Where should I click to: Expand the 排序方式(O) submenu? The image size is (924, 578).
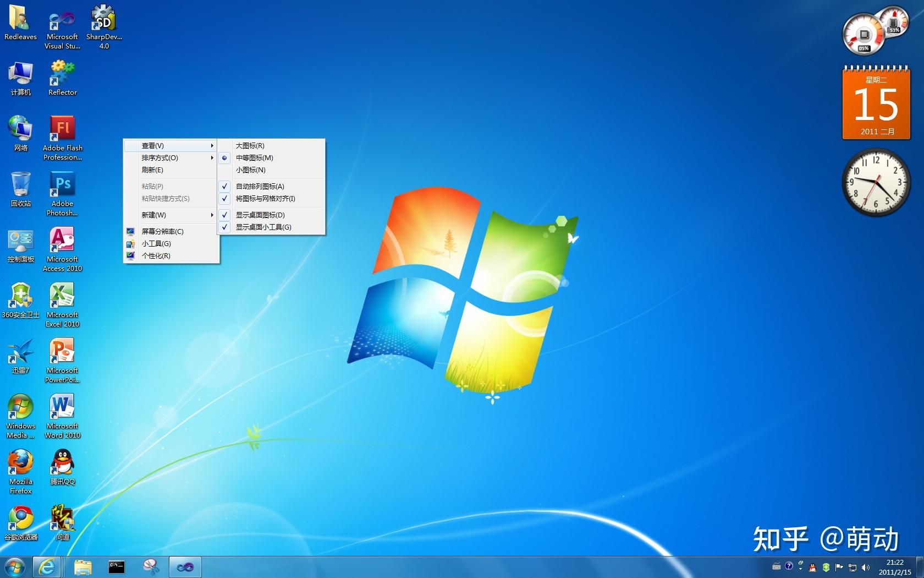point(170,158)
